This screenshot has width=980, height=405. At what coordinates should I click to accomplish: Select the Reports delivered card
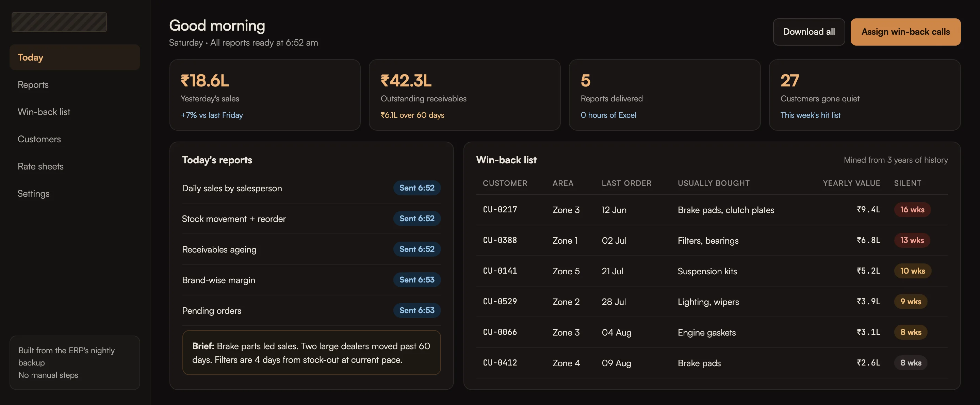665,95
